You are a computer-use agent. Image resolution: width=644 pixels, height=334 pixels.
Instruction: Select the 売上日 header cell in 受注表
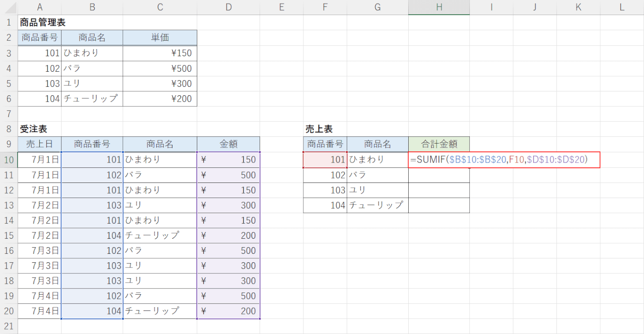click(x=39, y=144)
